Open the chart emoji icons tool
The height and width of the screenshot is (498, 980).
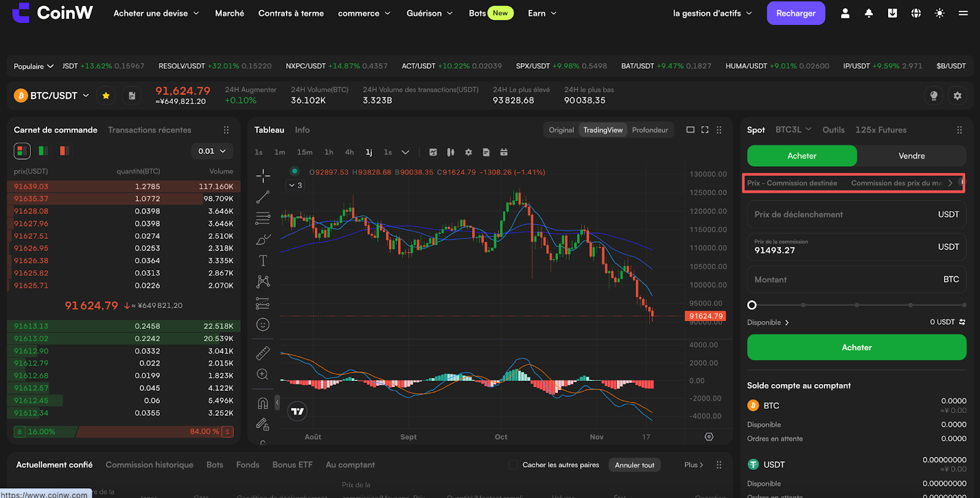tap(263, 325)
